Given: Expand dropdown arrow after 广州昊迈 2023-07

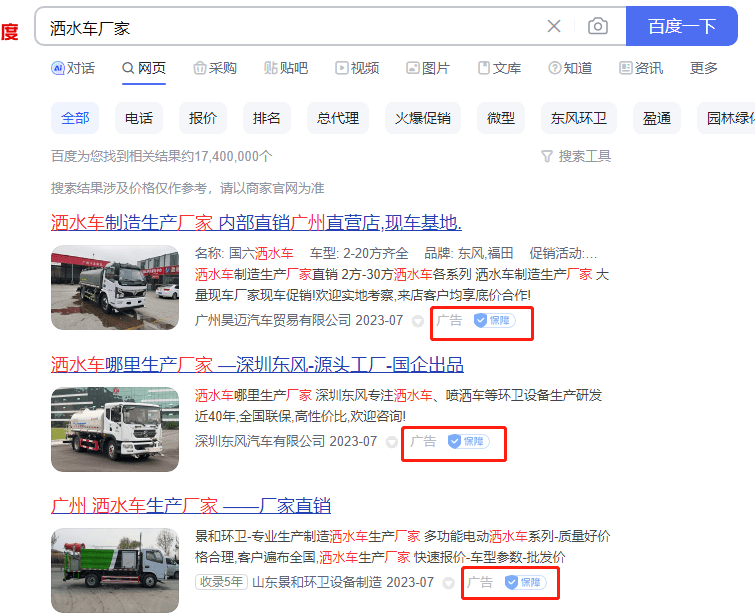Looking at the screenshot, I should coord(418,321).
